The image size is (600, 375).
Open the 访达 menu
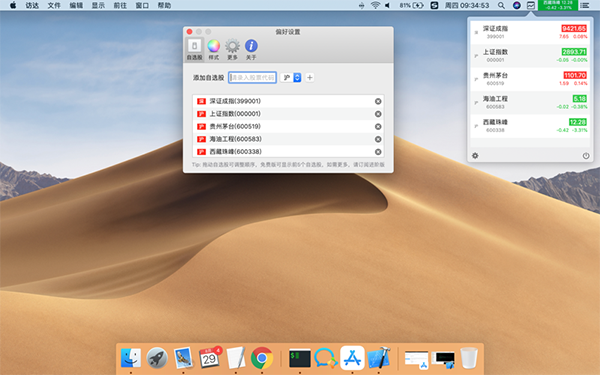pyautogui.click(x=32, y=5)
